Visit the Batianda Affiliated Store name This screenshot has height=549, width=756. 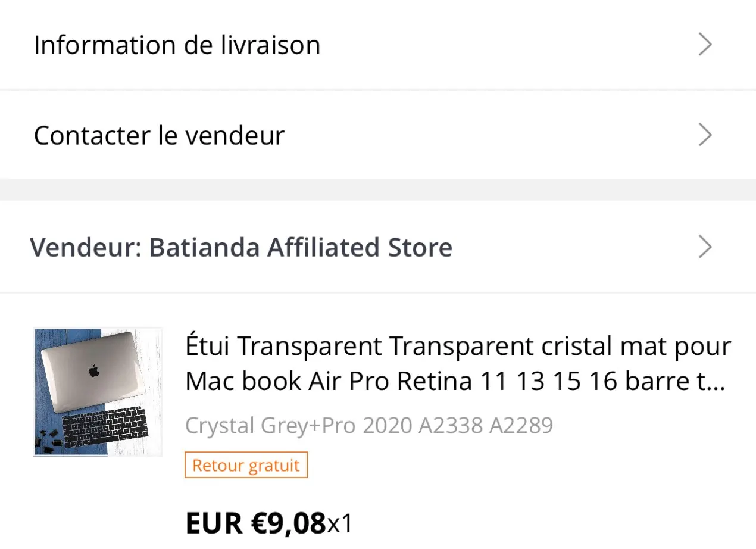click(300, 247)
